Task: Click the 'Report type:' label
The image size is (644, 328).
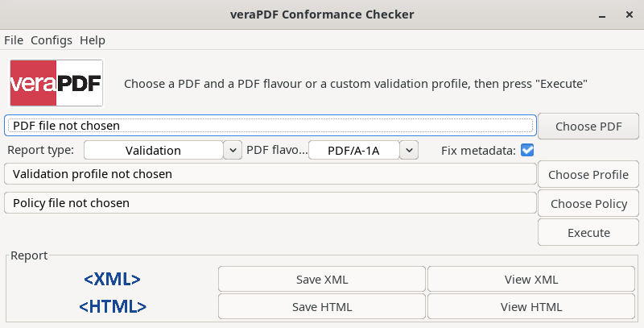Action: click(41, 150)
